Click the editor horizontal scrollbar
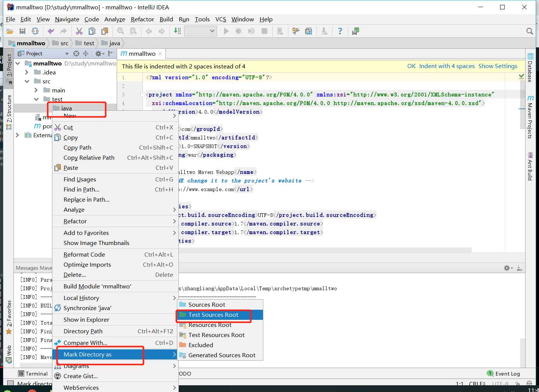Viewport: 539px width, 392px height. [325, 250]
